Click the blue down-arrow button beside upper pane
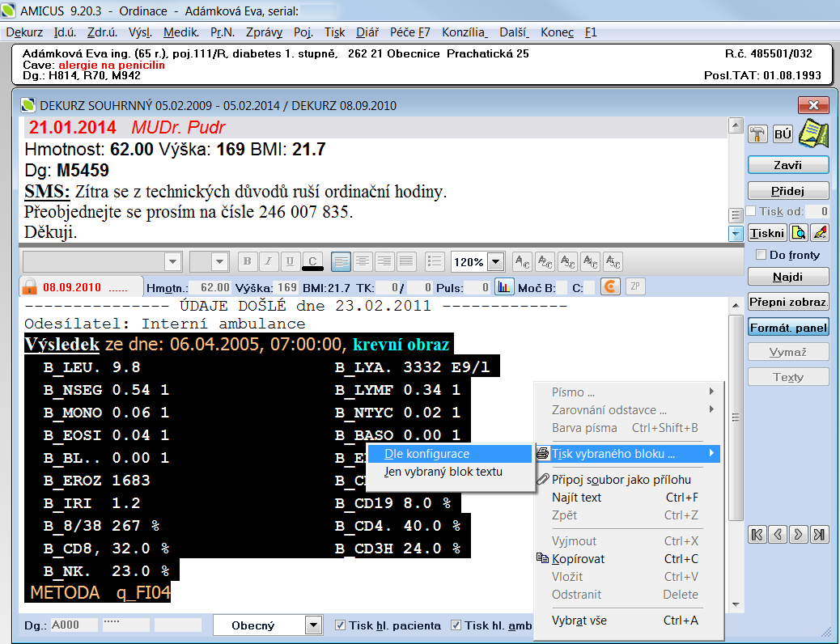The height and width of the screenshot is (644, 840). coord(736,234)
